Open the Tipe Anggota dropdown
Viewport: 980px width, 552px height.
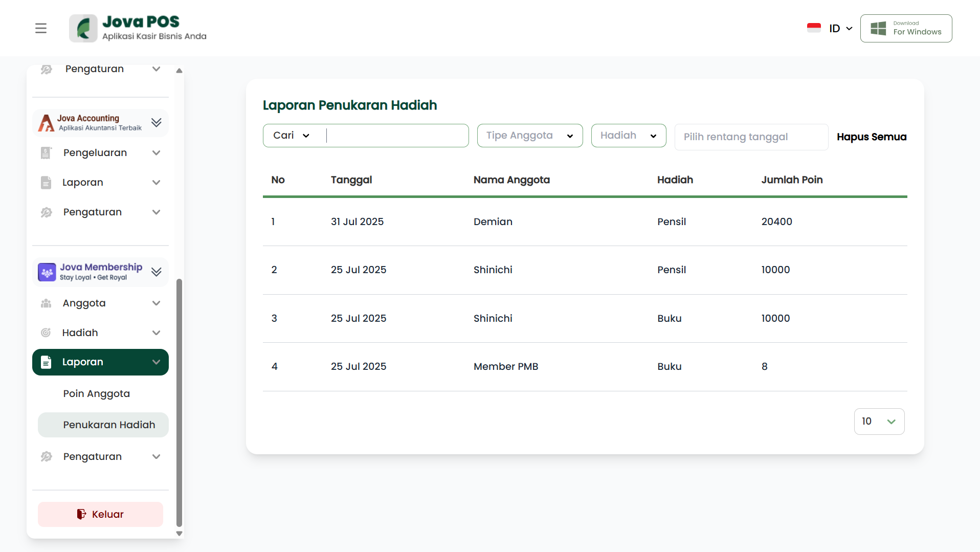(x=529, y=136)
